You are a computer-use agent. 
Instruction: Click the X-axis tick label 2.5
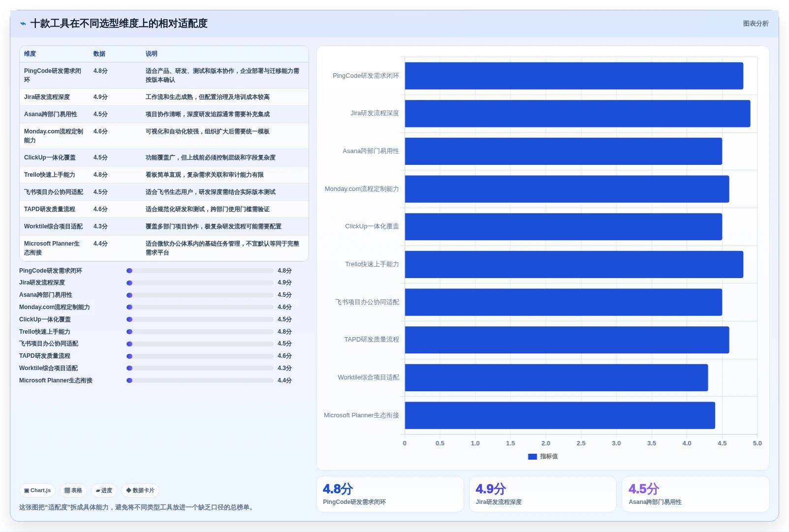pos(581,443)
